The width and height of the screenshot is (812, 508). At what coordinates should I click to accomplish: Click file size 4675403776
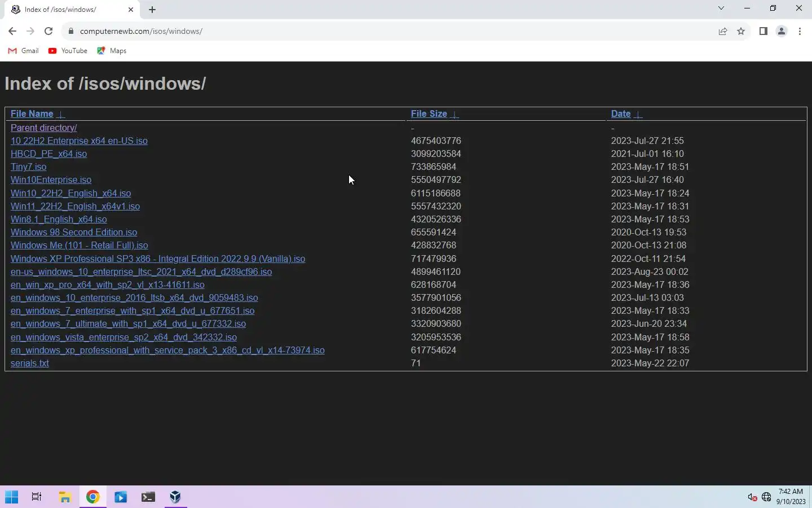(x=436, y=141)
